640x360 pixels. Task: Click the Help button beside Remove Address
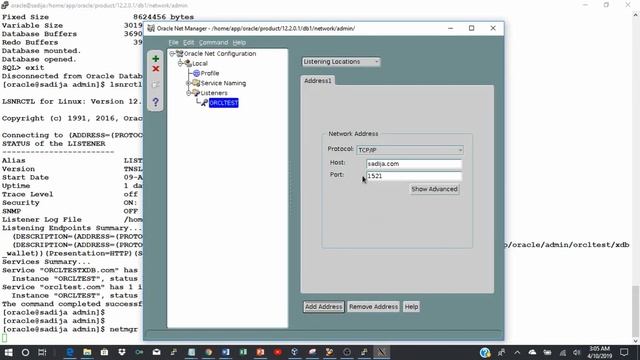(411, 307)
